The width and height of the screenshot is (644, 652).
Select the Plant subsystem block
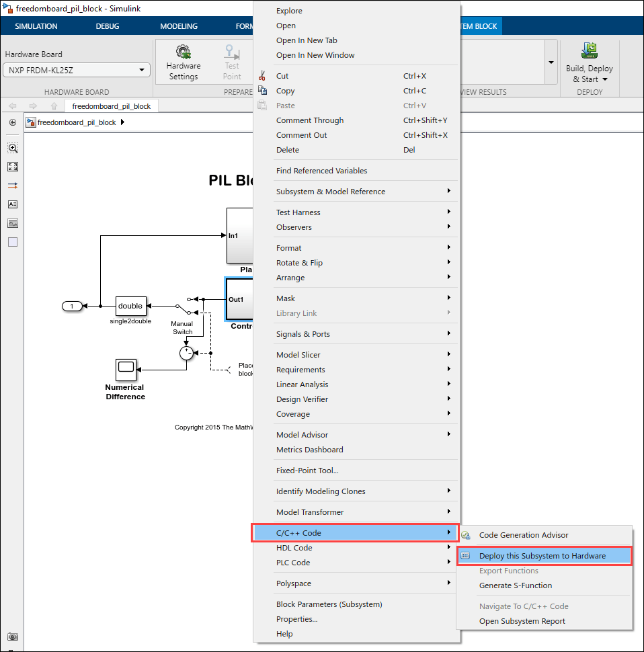240,235
